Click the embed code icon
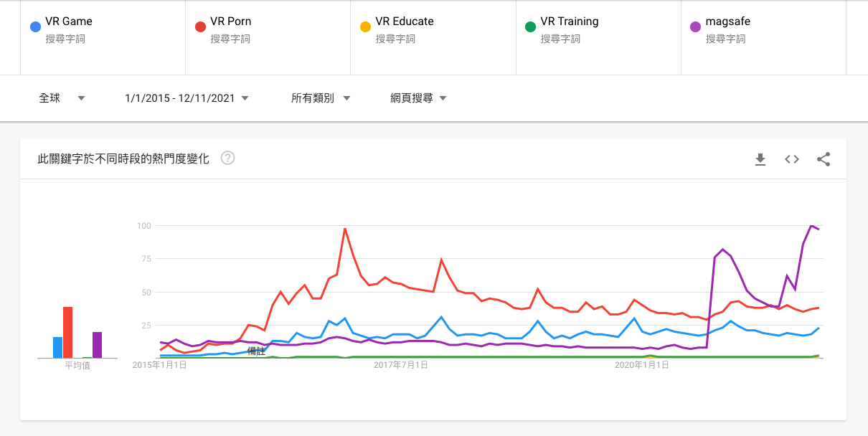Screen dimensions: 868x436 tap(792, 159)
